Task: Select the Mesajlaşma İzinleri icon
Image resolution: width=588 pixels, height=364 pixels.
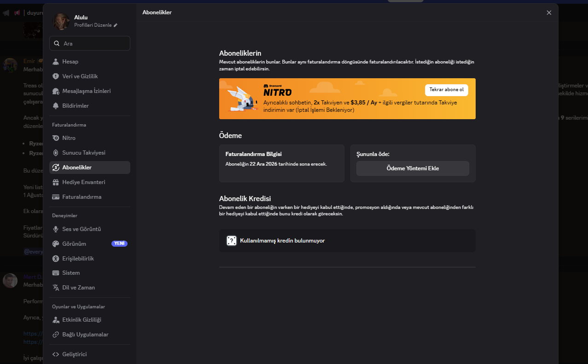Action: click(x=56, y=91)
